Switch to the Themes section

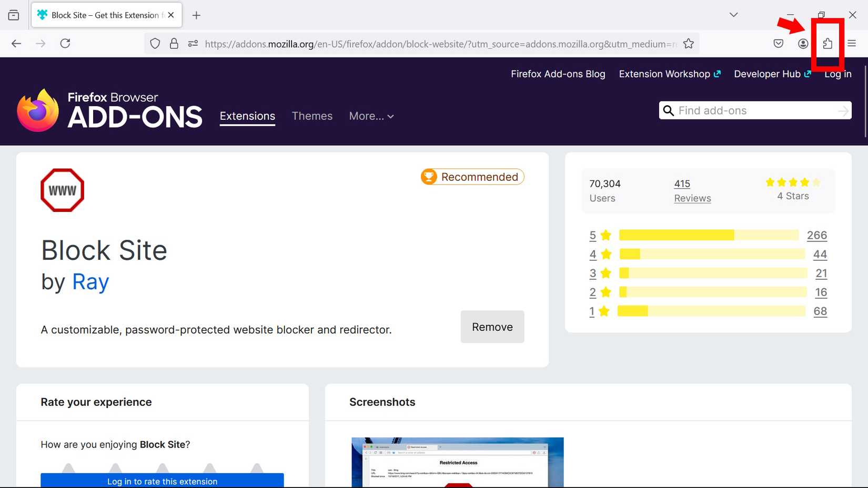[x=312, y=116]
